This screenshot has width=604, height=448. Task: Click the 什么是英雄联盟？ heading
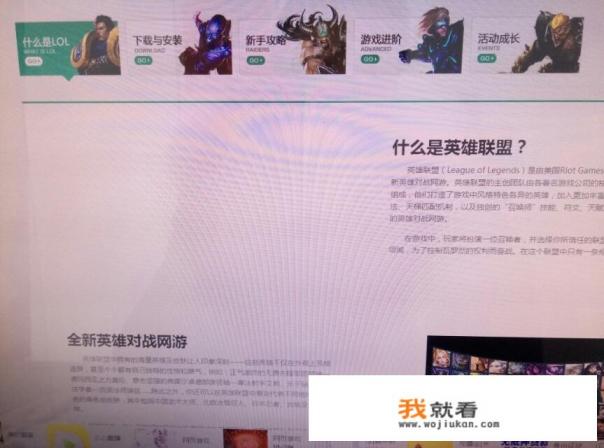tap(459, 147)
